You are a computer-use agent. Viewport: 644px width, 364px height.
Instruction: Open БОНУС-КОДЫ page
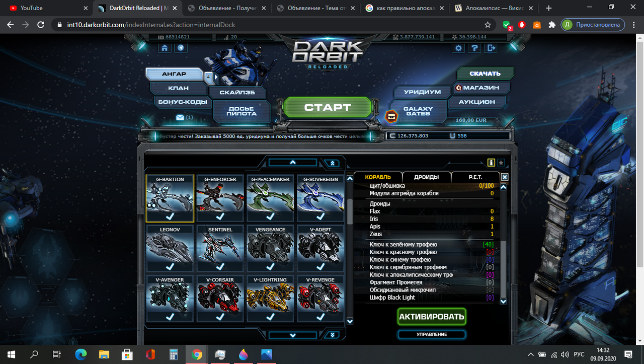pos(182,102)
